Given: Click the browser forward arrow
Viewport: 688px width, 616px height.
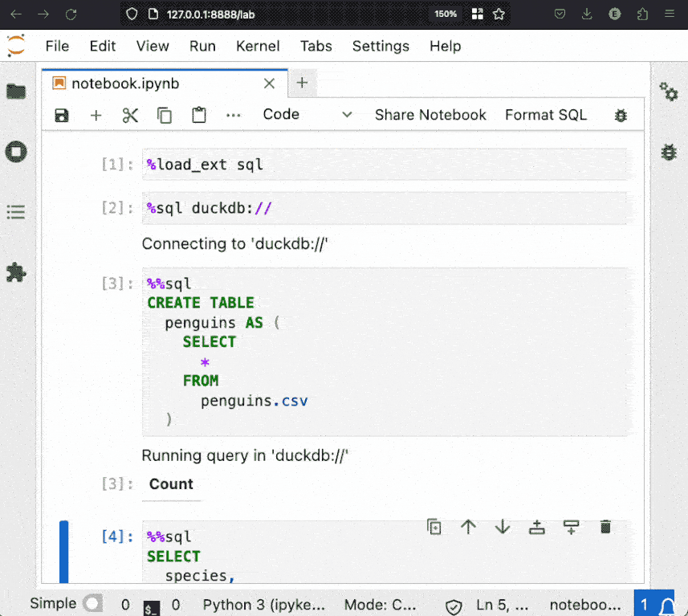Looking at the screenshot, I should pyautogui.click(x=43, y=14).
